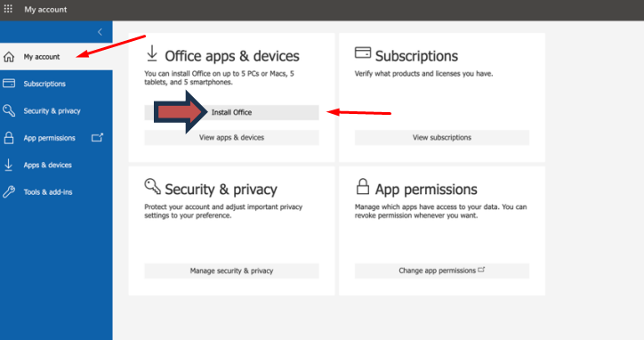The height and width of the screenshot is (340, 644).
Task: Click View apps & devices button
Action: click(x=231, y=137)
